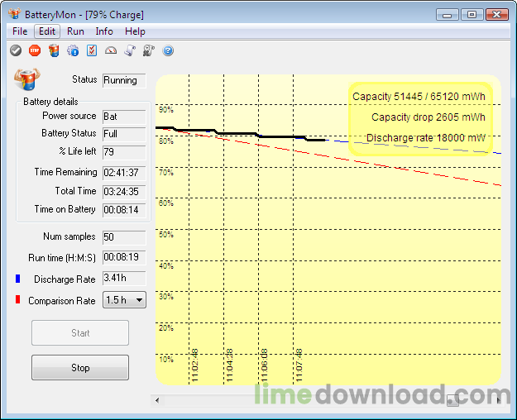The image size is (517, 420).
Task: Open help via the blue question mark icon
Action: 168,50
